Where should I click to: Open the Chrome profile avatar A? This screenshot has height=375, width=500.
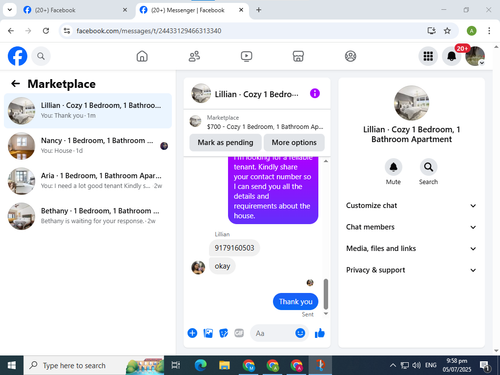click(471, 31)
